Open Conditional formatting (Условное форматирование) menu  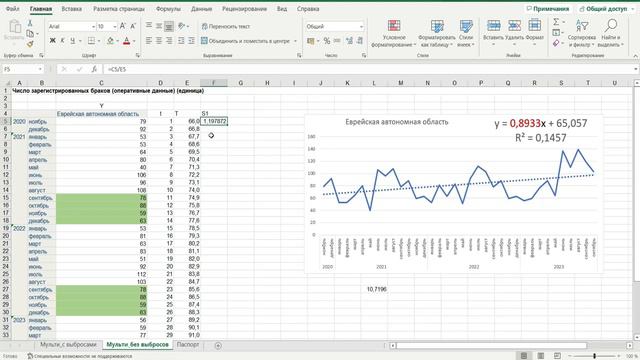click(394, 33)
